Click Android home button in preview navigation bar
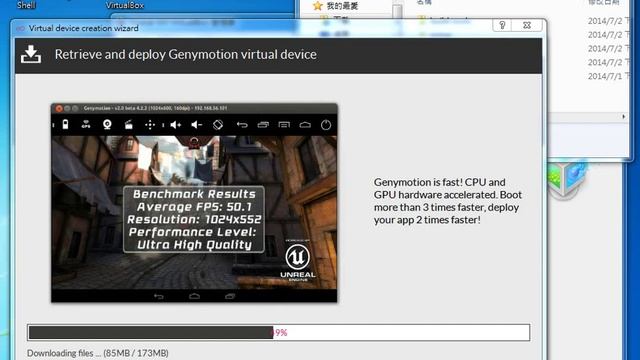Screen dimensions: 640x360 point(194,296)
